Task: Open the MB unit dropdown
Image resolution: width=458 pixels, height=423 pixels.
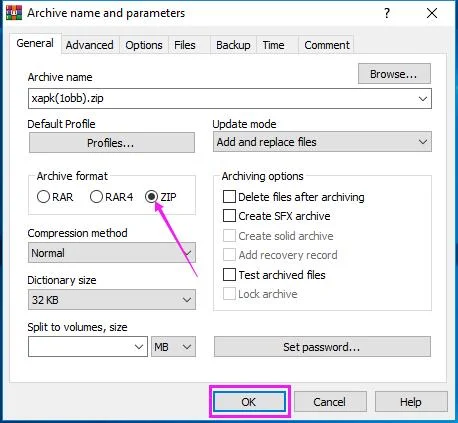Action: click(173, 347)
